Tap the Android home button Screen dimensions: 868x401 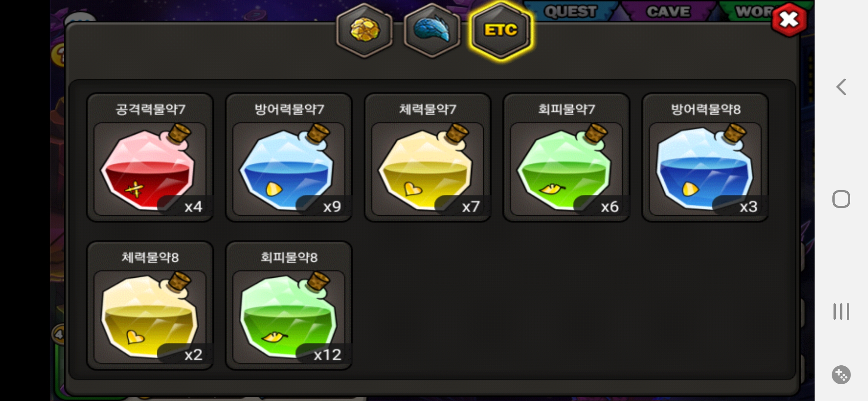click(841, 199)
